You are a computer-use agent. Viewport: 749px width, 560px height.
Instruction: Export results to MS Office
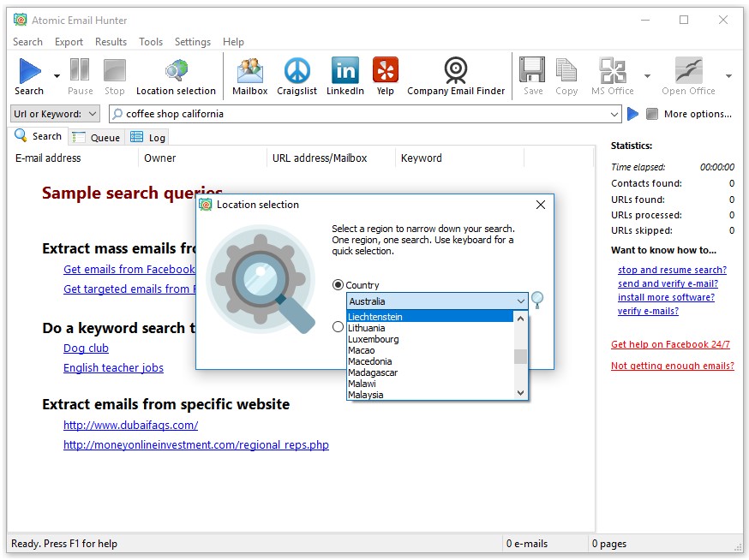pos(611,75)
